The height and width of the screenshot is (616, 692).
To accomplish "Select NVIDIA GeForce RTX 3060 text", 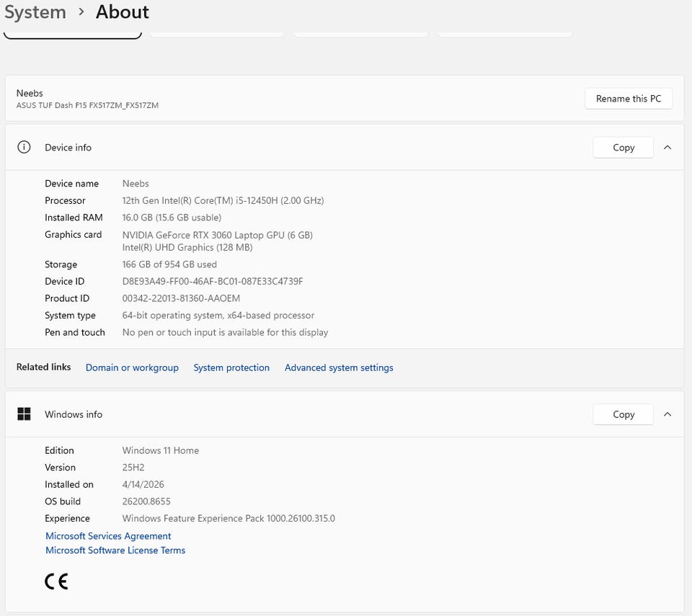I will tap(217, 235).
